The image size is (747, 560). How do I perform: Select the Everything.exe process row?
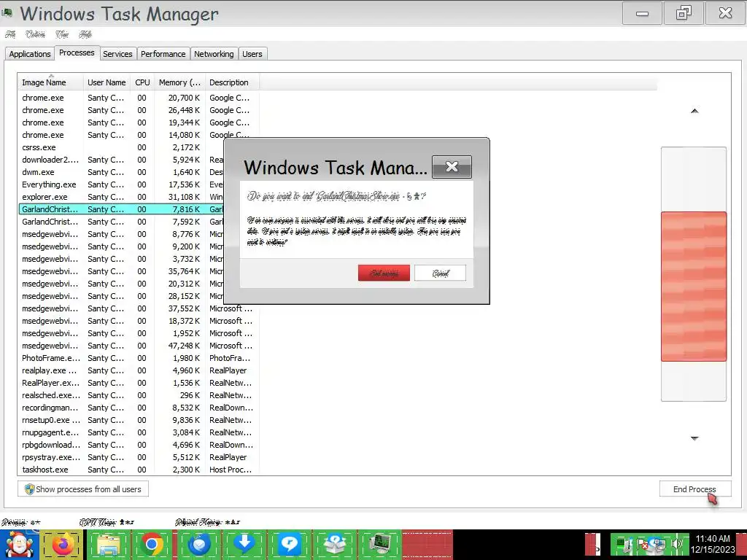click(121, 184)
